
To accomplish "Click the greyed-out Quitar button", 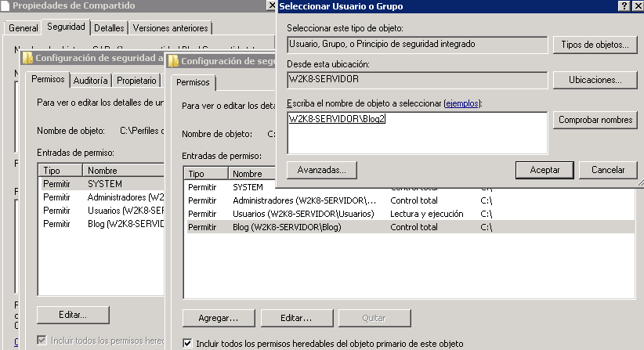I will click(x=374, y=318).
